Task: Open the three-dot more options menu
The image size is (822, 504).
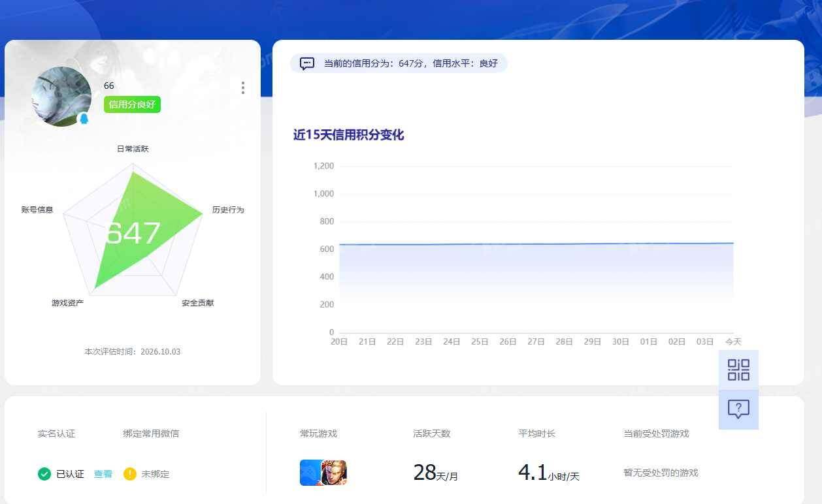Action: [243, 87]
